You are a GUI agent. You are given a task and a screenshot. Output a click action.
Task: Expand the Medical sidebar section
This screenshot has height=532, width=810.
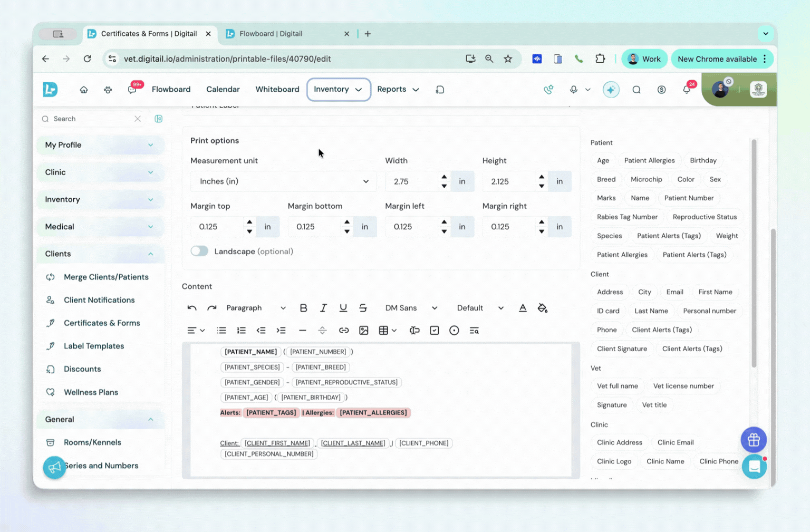point(100,227)
